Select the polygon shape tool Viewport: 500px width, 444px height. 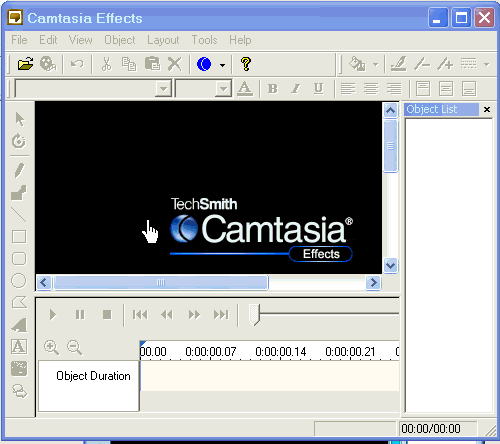pyautogui.click(x=19, y=303)
